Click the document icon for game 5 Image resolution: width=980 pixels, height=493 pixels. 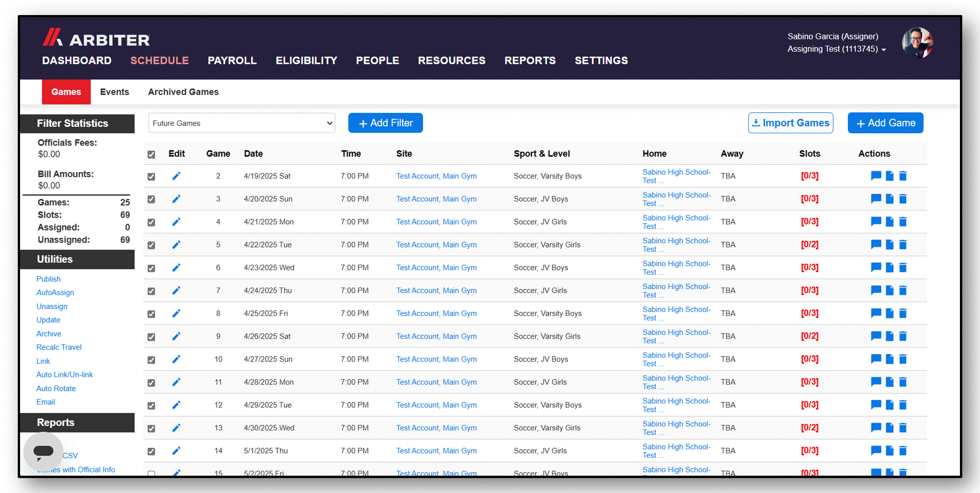coord(889,245)
